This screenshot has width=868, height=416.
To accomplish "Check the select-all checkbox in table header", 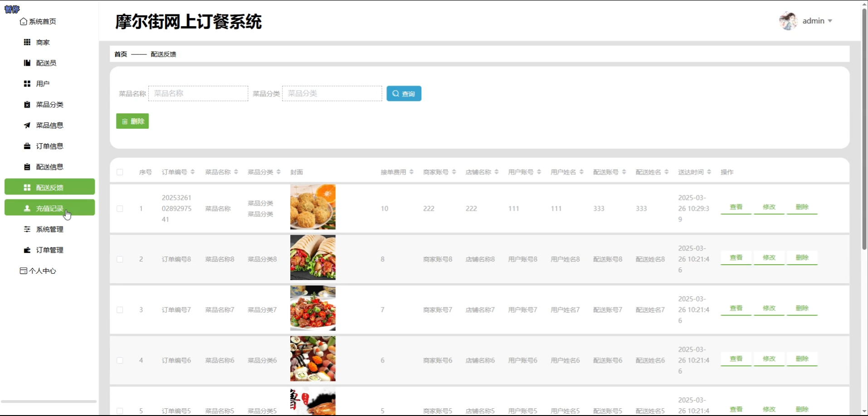I will [x=120, y=172].
